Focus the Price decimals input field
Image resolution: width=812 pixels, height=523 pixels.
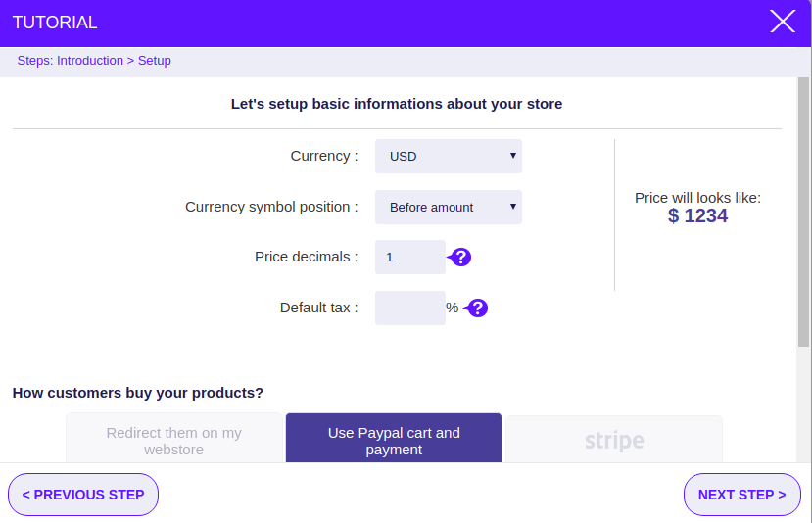click(410, 257)
